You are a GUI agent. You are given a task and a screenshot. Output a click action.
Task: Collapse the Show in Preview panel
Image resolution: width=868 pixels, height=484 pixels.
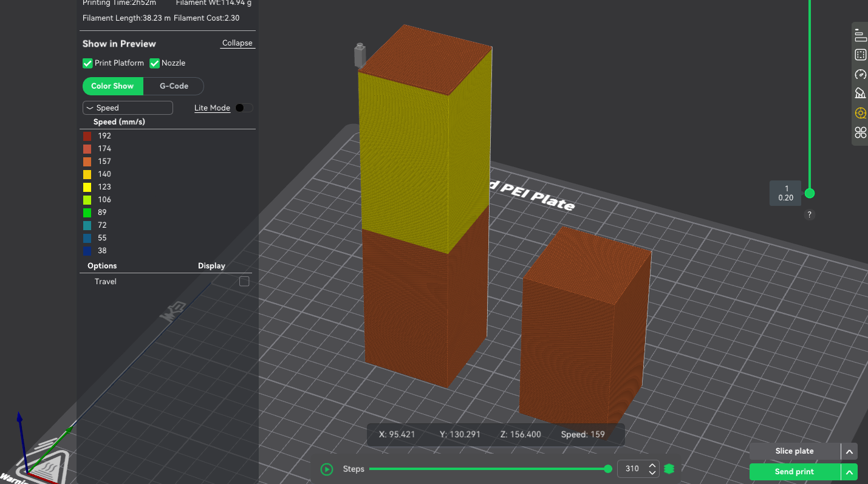tap(237, 43)
